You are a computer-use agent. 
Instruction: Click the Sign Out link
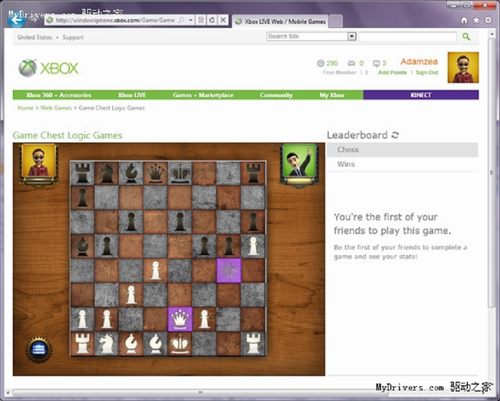coord(427,72)
